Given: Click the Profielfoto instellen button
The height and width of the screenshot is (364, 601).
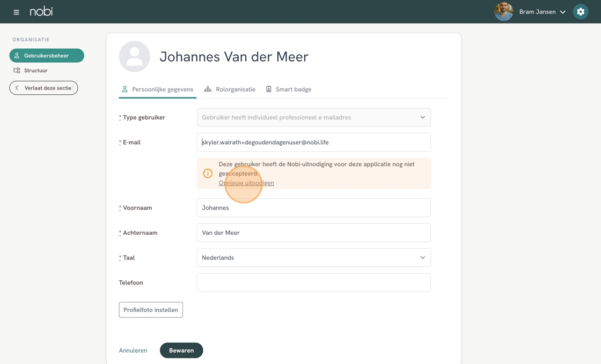Looking at the screenshot, I should [151, 310].
